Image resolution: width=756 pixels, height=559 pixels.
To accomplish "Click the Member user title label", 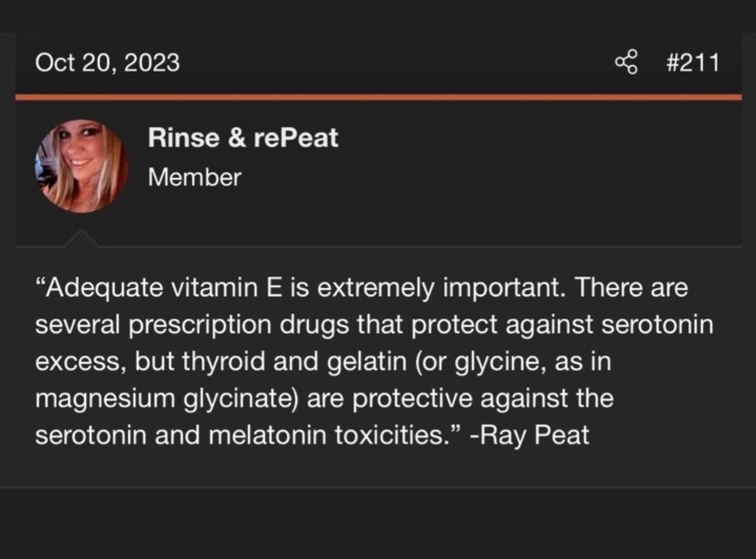I will tap(194, 177).
